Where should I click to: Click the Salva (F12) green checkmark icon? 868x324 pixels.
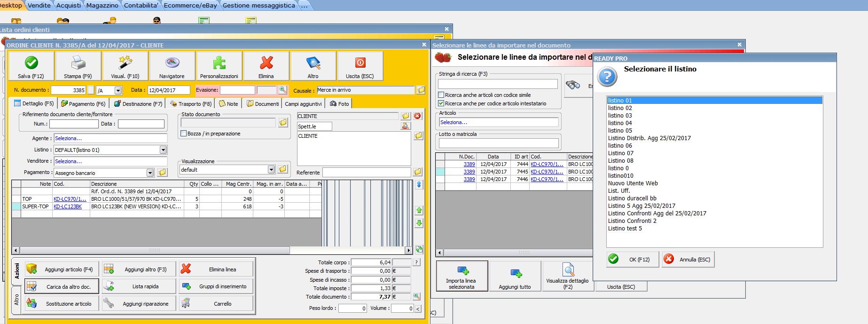[x=31, y=63]
